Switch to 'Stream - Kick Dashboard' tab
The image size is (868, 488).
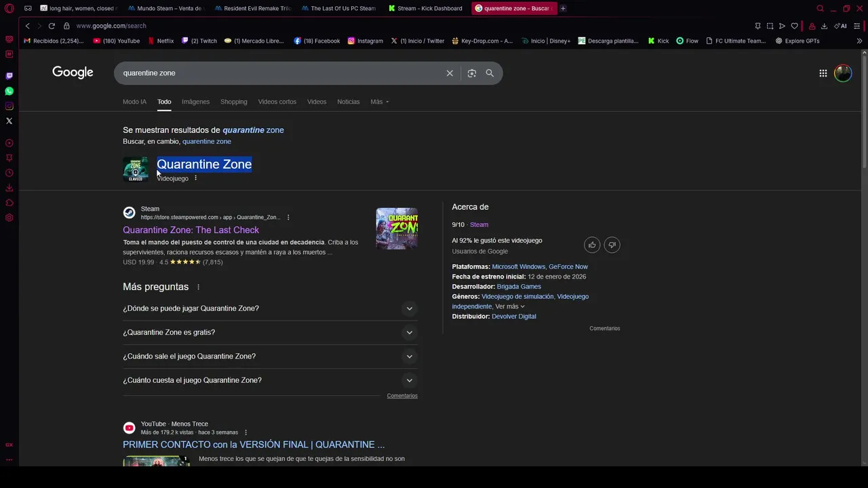425,8
